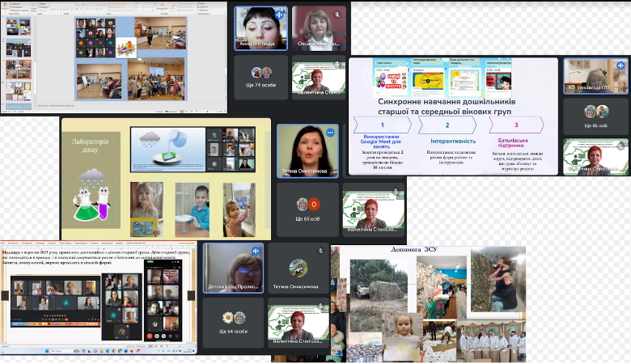Open Windows Start button in bottom-left taskbar

coord(47,351)
